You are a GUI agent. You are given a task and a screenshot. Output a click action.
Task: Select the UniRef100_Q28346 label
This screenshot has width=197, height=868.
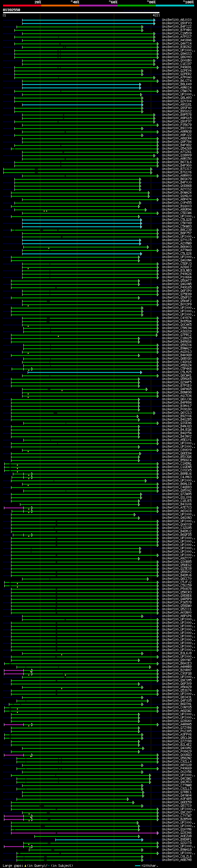[177, 832]
